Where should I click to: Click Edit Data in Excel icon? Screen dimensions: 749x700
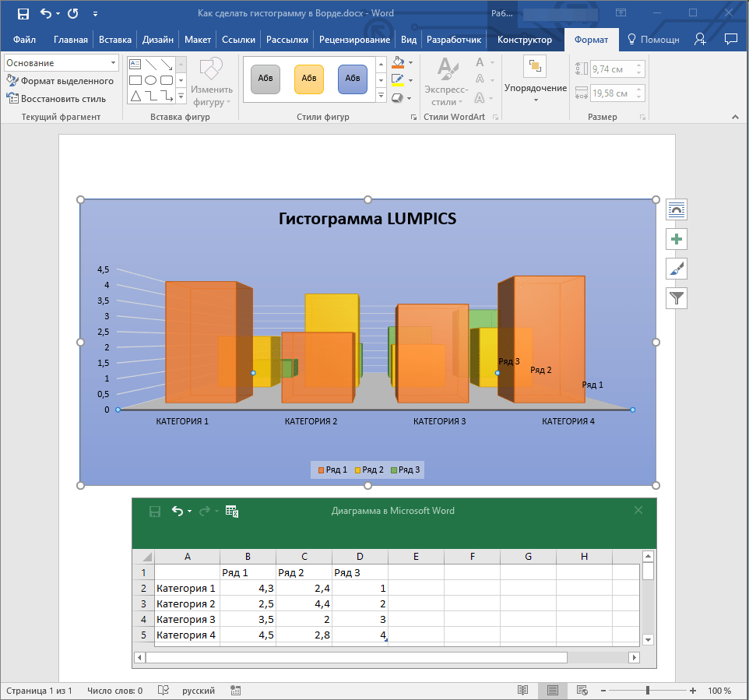[x=231, y=511]
